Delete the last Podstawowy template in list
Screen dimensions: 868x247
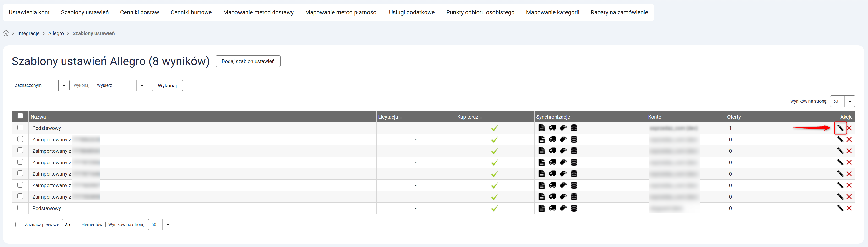tap(849, 208)
